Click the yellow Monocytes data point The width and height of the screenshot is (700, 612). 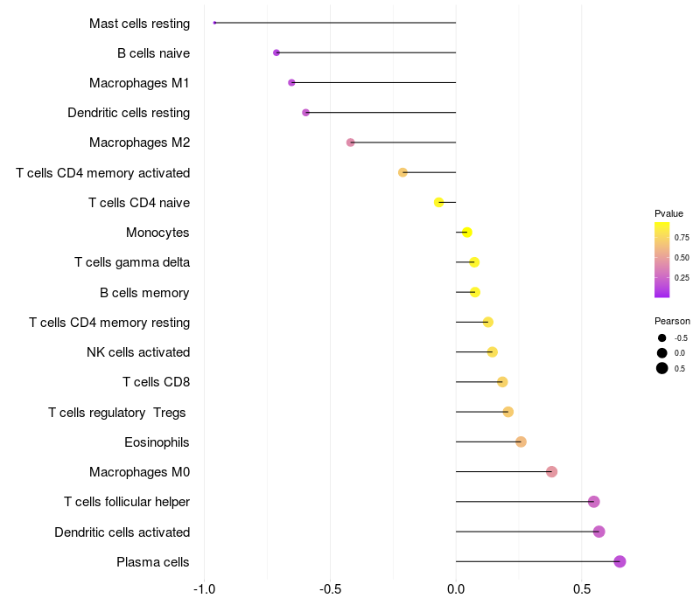click(x=466, y=232)
